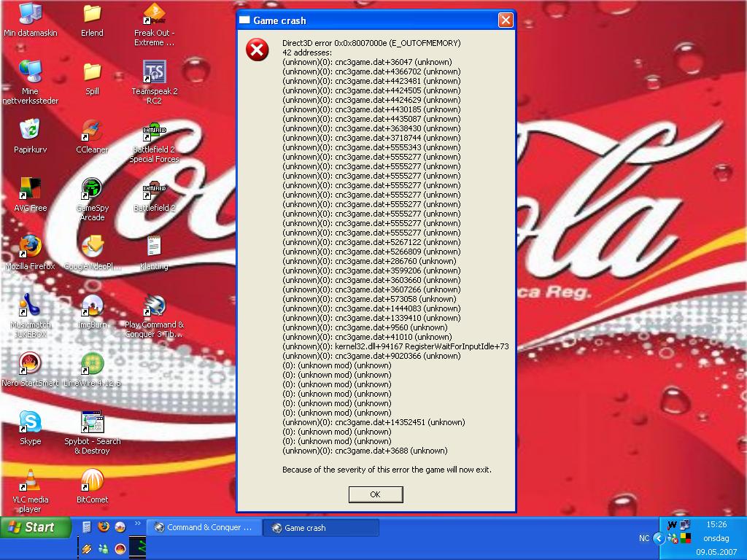
Task: Click the AVG Free desktop shortcut
Action: pyautogui.click(x=30, y=190)
